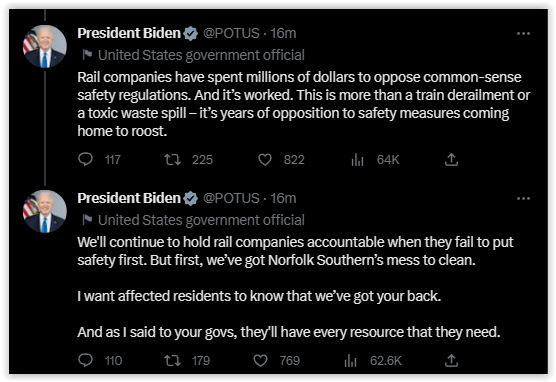Click the @POTUS handle on the first tweet

[231, 33]
